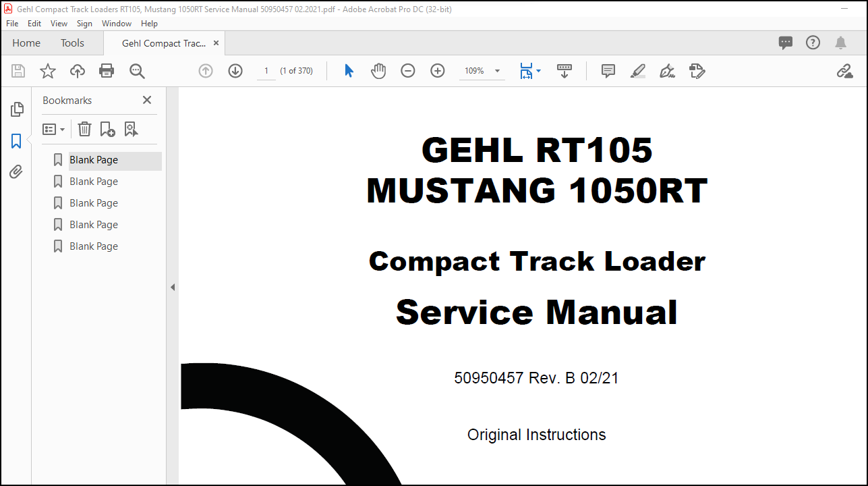Close the Bookmarks panel
Image resolution: width=868 pixels, height=486 pixels.
[147, 100]
